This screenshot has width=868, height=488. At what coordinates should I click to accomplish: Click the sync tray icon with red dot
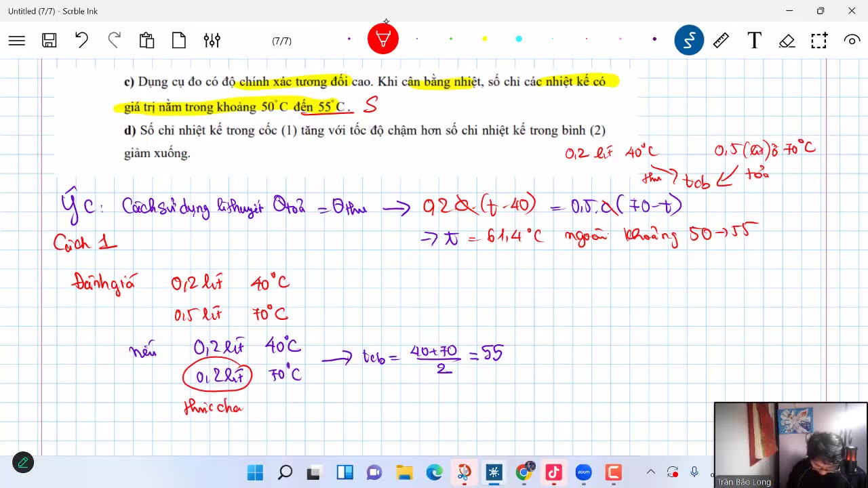tap(673, 472)
